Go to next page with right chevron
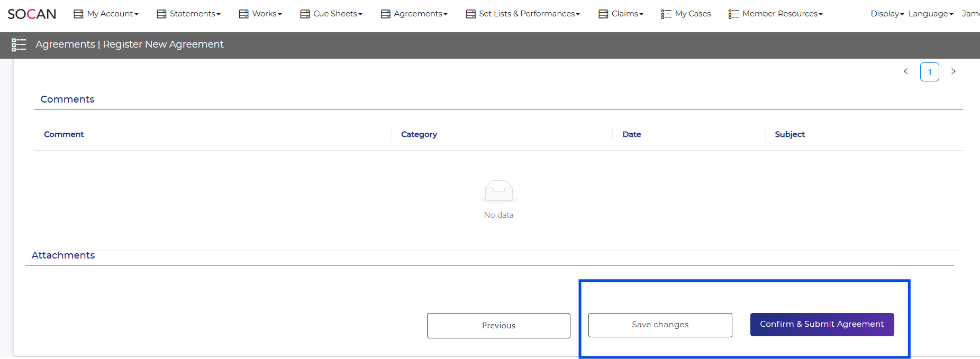The height and width of the screenshot is (359, 980). (953, 71)
